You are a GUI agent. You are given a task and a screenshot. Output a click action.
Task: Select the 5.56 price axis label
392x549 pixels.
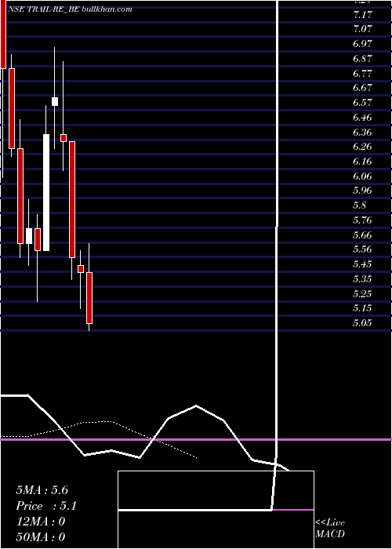pos(363,249)
